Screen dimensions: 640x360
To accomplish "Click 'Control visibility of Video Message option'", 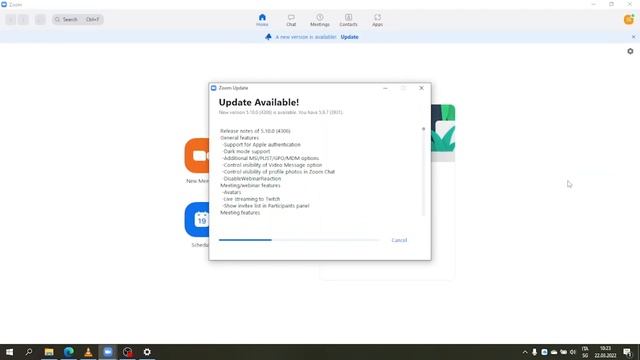I will tap(272, 165).
